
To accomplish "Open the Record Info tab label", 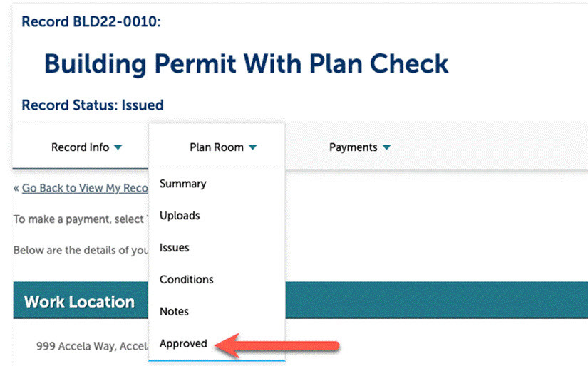I will point(80,147).
